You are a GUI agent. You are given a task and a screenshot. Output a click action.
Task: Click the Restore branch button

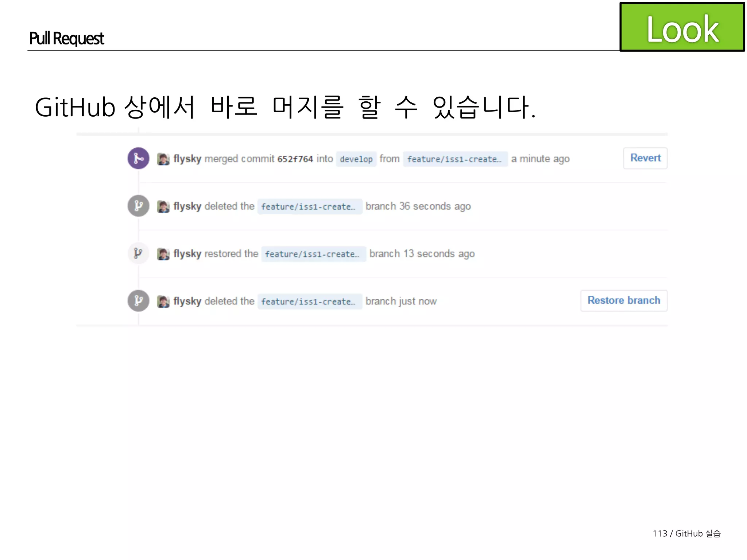[624, 300]
